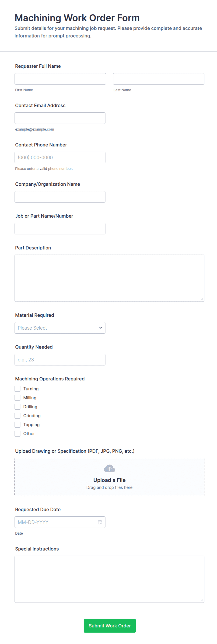
Task: Click Upload a File area
Action: (109, 480)
